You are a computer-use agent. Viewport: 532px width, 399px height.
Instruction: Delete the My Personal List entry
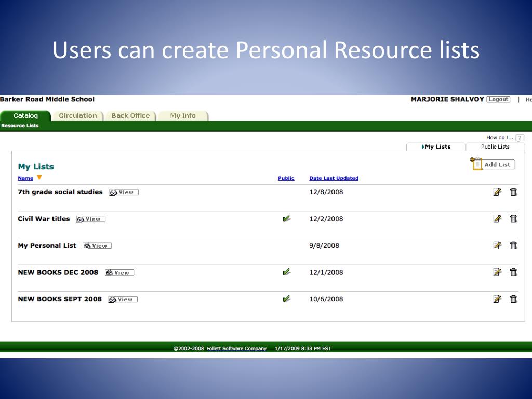513,246
